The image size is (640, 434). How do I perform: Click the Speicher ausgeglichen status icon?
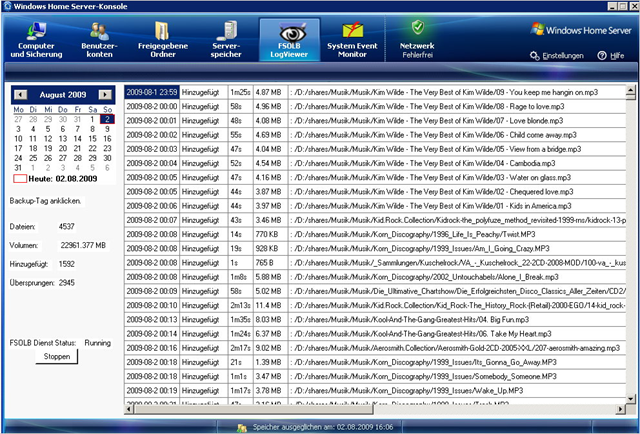pyautogui.click(x=242, y=427)
